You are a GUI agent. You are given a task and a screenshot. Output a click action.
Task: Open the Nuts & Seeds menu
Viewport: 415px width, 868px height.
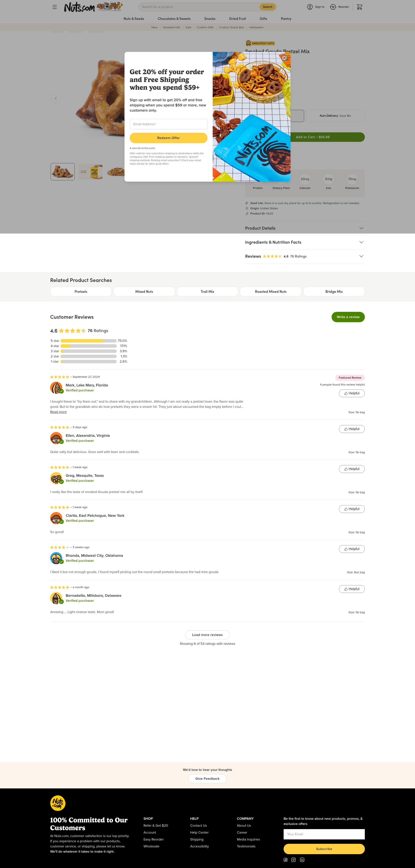coord(134,19)
